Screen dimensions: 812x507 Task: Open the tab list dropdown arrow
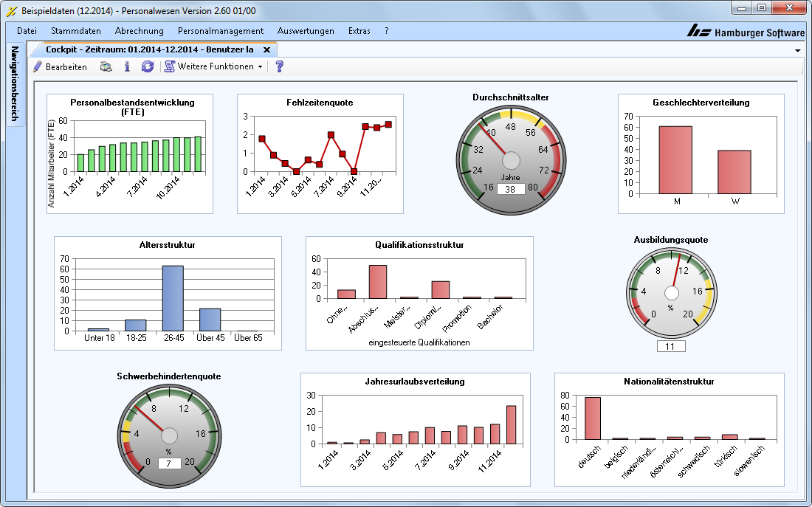pyautogui.click(x=797, y=50)
